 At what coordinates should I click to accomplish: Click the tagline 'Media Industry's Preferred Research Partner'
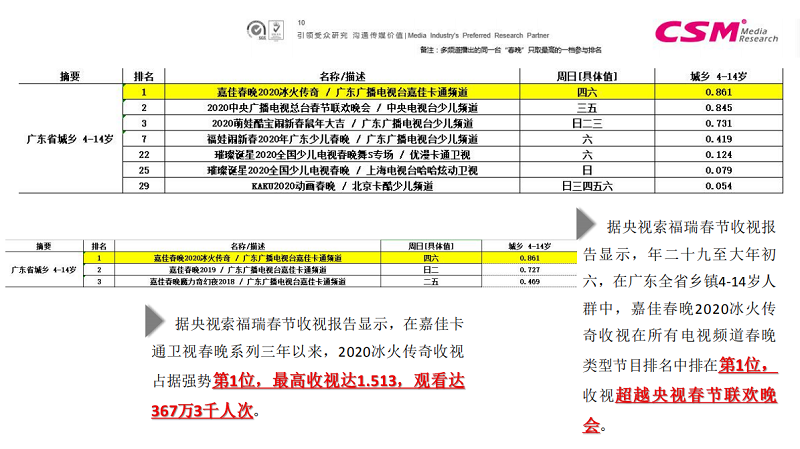pos(479,35)
